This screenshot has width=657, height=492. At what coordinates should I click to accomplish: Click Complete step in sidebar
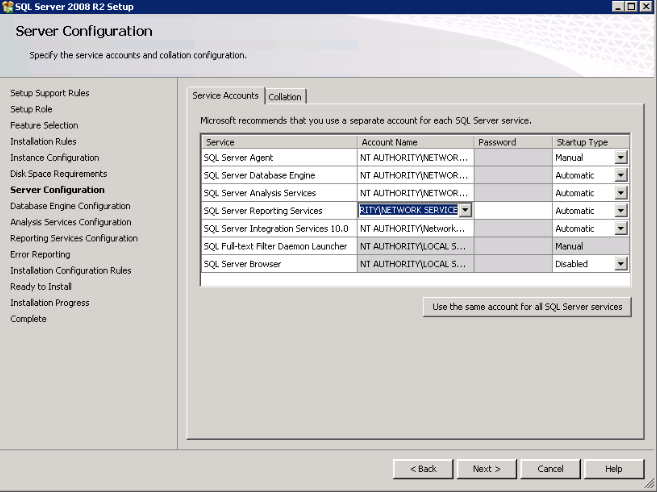click(28, 319)
